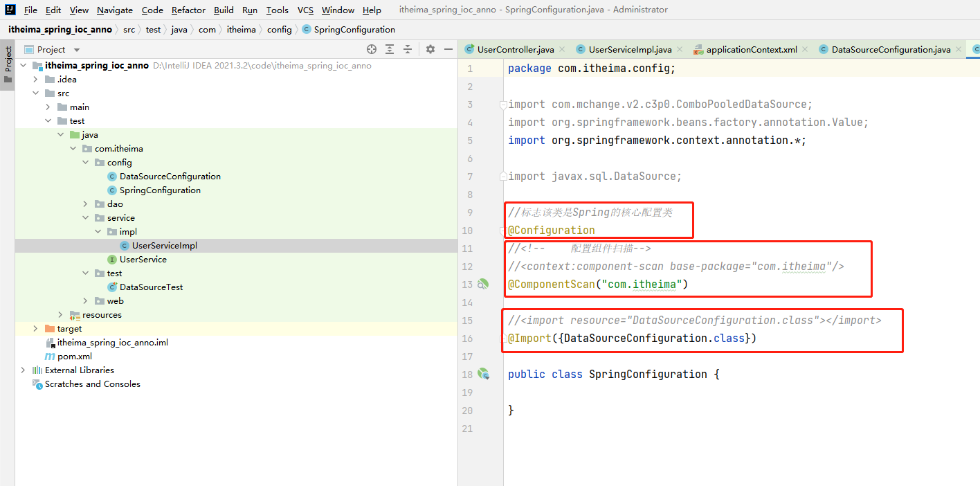The image size is (980, 486).
Task: Open the VCS menu
Action: 305,10
